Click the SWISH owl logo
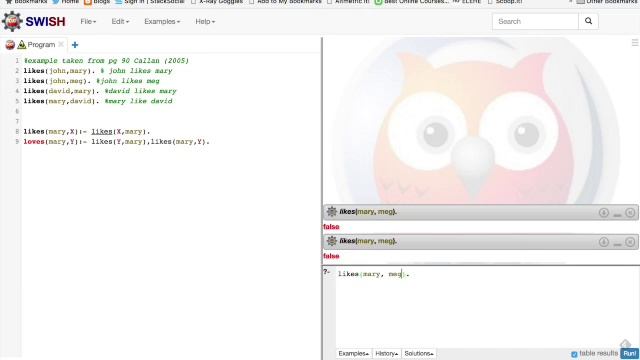The height and width of the screenshot is (360, 640). [12, 21]
